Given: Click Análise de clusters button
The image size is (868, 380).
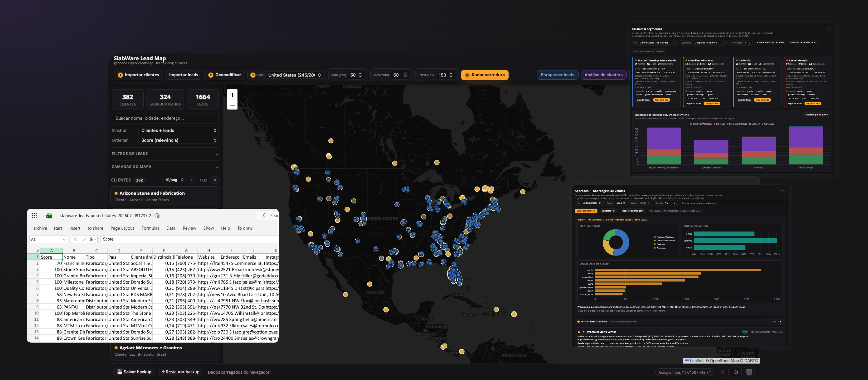Looking at the screenshot, I should pyautogui.click(x=604, y=75).
